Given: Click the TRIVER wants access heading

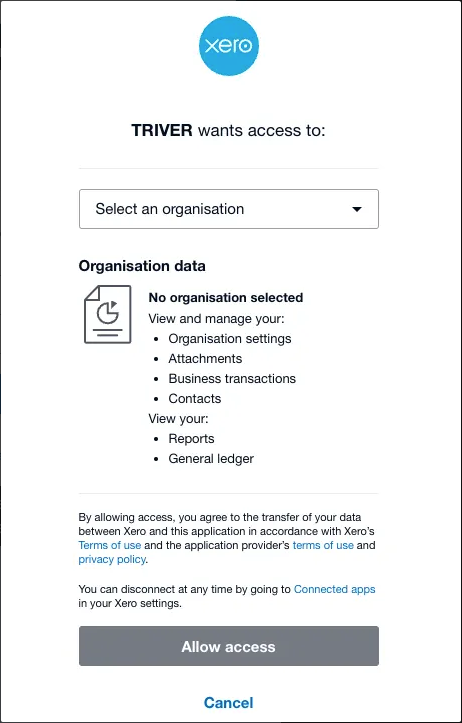Looking at the screenshot, I should (x=229, y=130).
